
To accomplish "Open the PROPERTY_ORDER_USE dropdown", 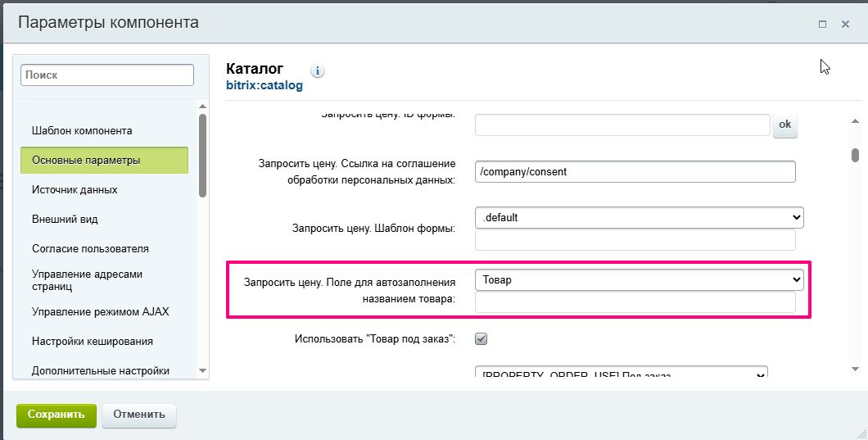I will click(621, 374).
